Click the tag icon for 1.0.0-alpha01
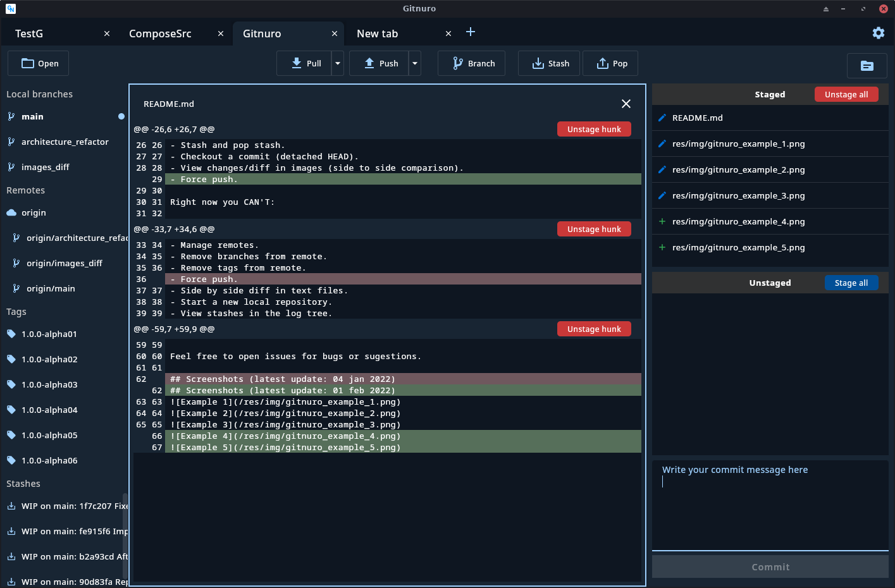 (x=11, y=334)
